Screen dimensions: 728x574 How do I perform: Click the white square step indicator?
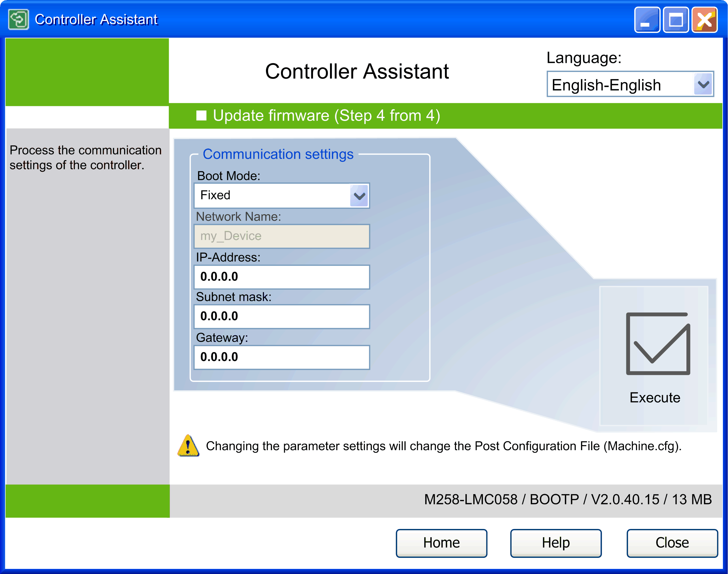point(201,116)
